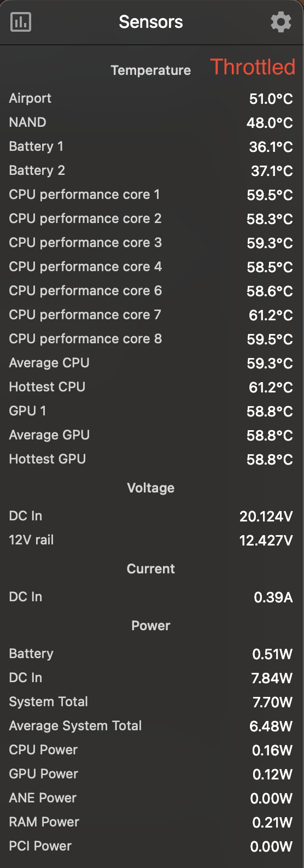Click CPU performance core 1 row
The height and width of the screenshot is (868, 304).
click(x=152, y=195)
